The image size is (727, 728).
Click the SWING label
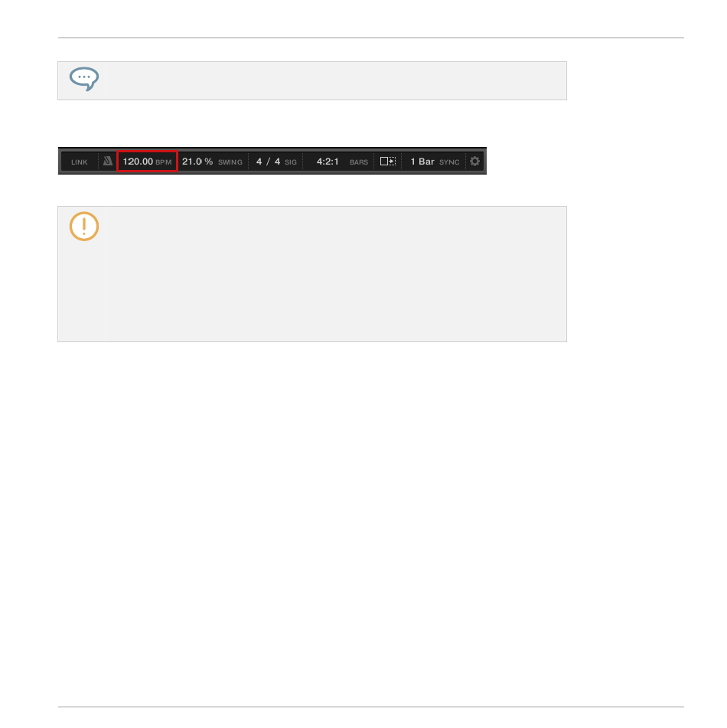[230, 162]
